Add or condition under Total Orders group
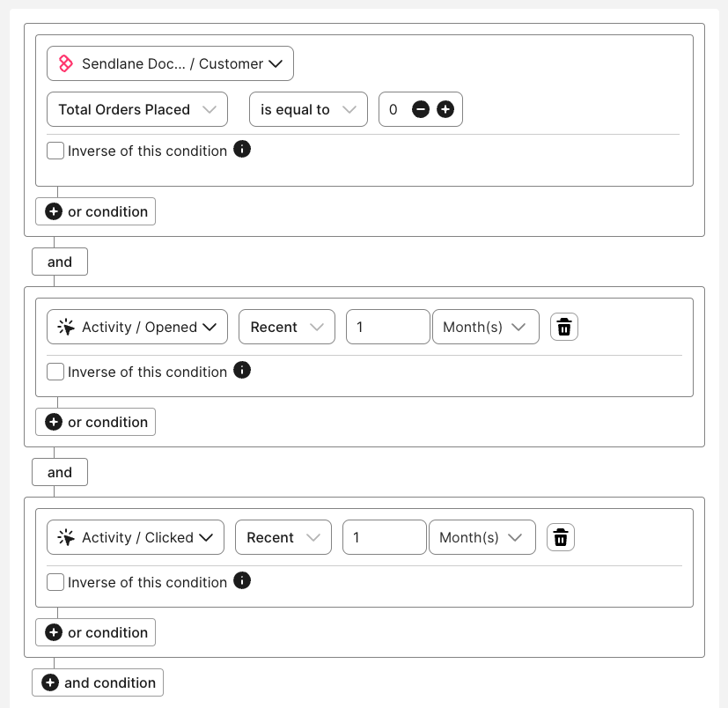This screenshot has height=708, width=728. 95,211
